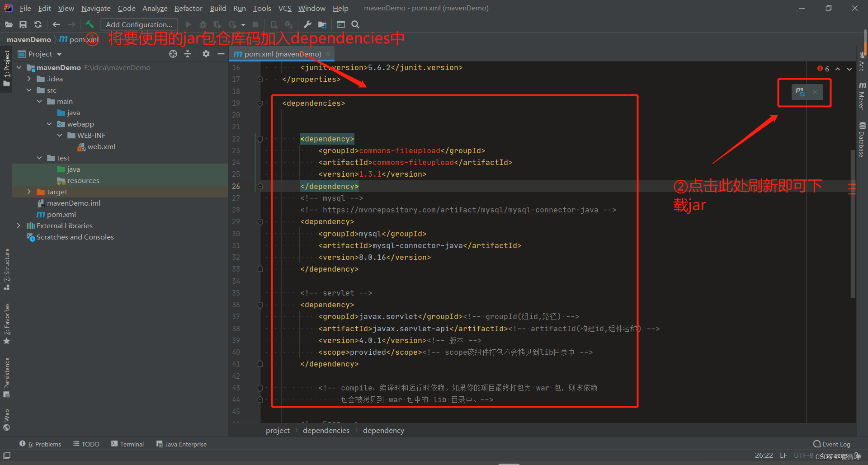Toggle the Web side tab

[6, 420]
